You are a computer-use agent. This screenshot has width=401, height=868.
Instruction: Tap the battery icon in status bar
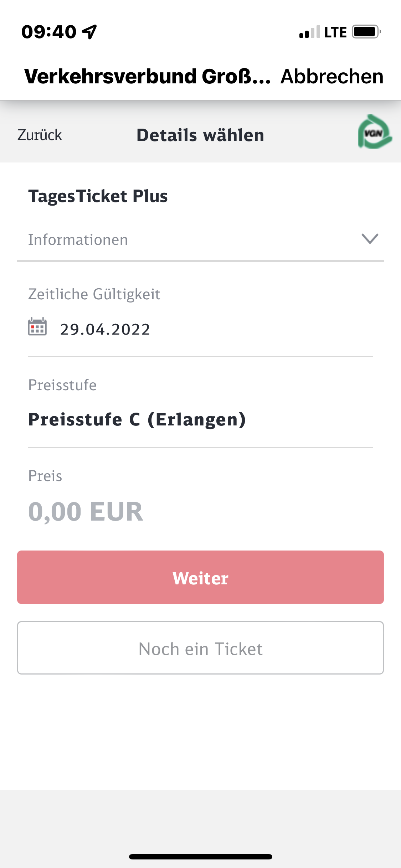coord(366,32)
